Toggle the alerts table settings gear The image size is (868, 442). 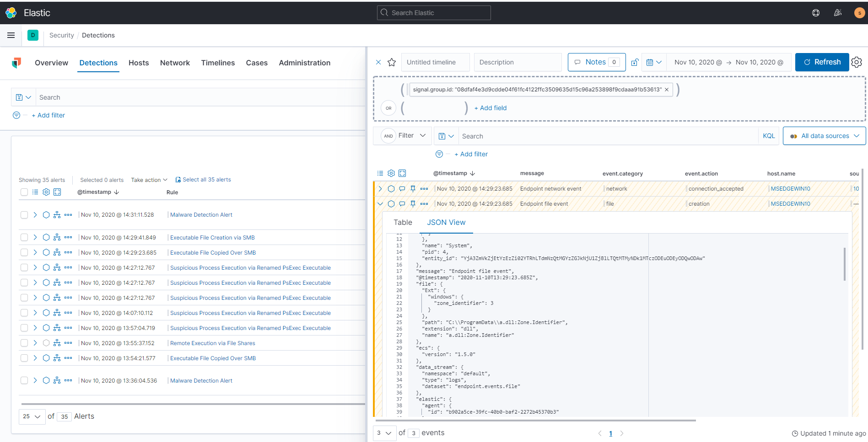pos(46,192)
